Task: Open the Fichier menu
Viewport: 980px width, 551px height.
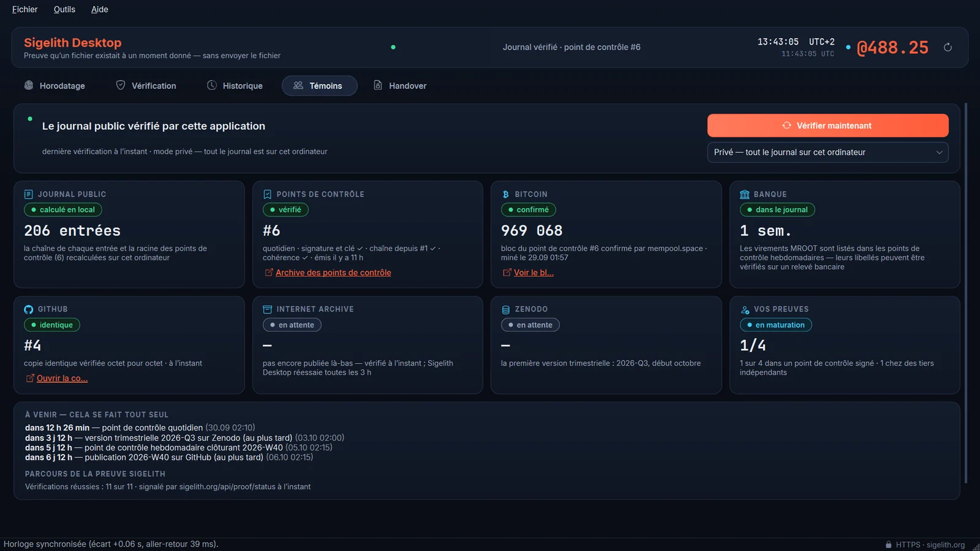Action: [25, 9]
